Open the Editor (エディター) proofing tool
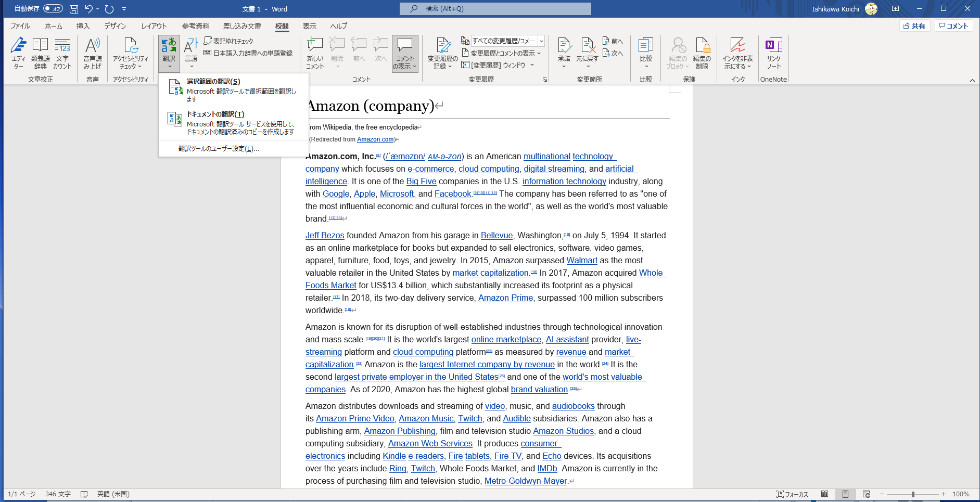 (x=19, y=53)
